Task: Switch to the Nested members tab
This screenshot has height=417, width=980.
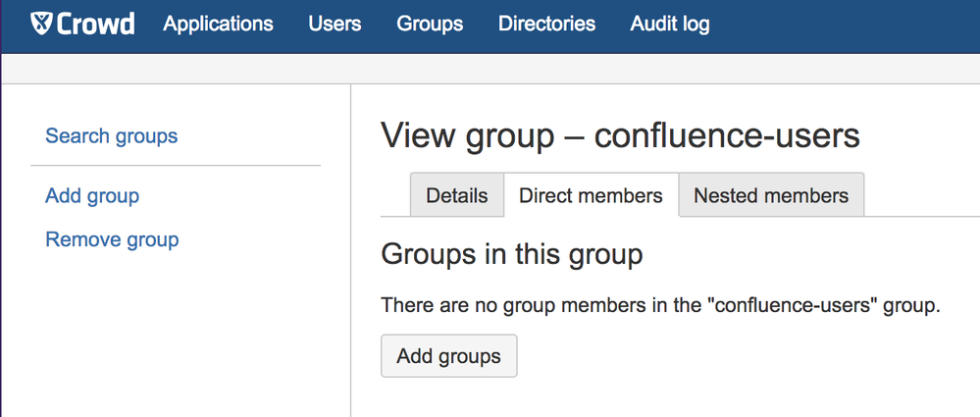Action: coord(771,195)
